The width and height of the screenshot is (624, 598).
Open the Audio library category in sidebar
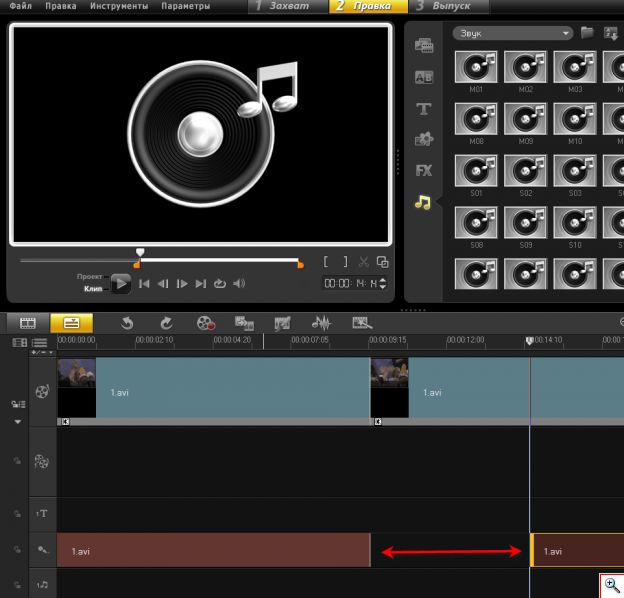tap(423, 202)
